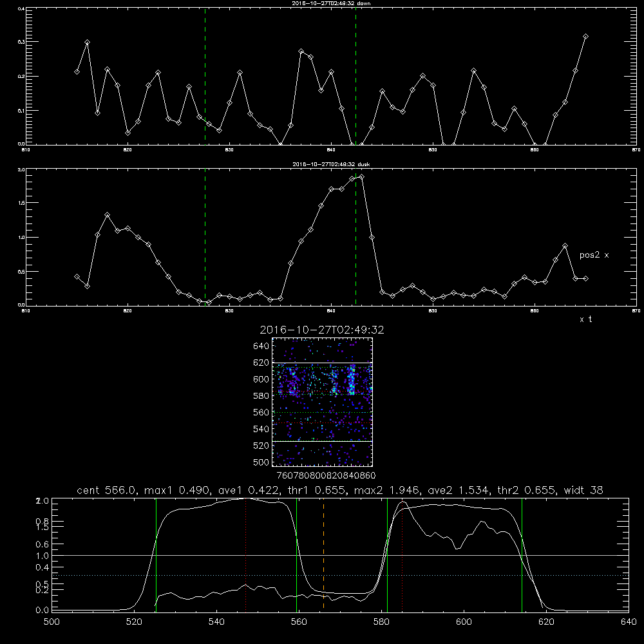
Task: Click the 640 tick label on the profile plot x-axis
Action: coord(629,622)
